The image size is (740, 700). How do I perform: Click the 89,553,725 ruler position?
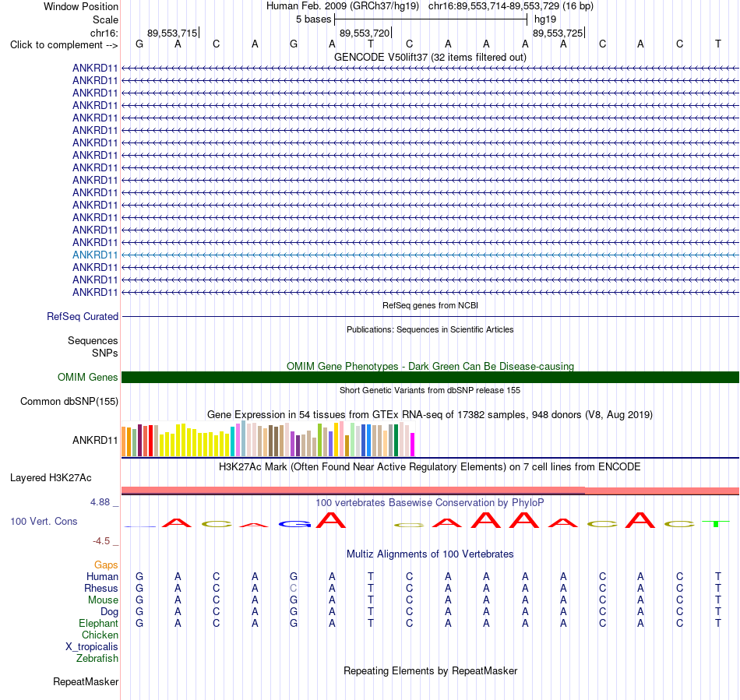click(558, 33)
